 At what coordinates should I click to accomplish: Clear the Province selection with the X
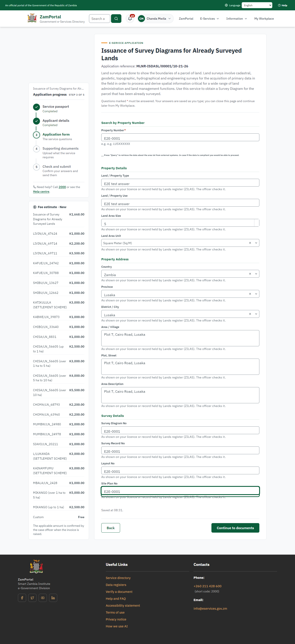tap(250, 294)
